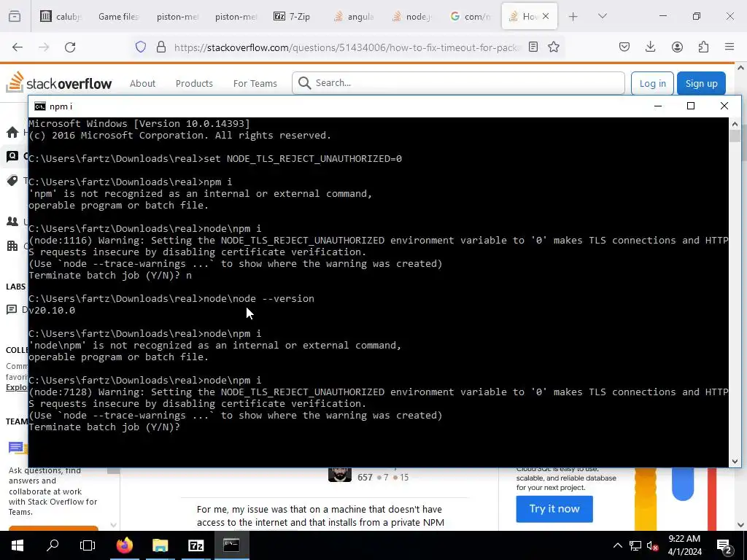Click the Users icon in sidebar
The height and width of the screenshot is (560, 747).
[12, 222]
